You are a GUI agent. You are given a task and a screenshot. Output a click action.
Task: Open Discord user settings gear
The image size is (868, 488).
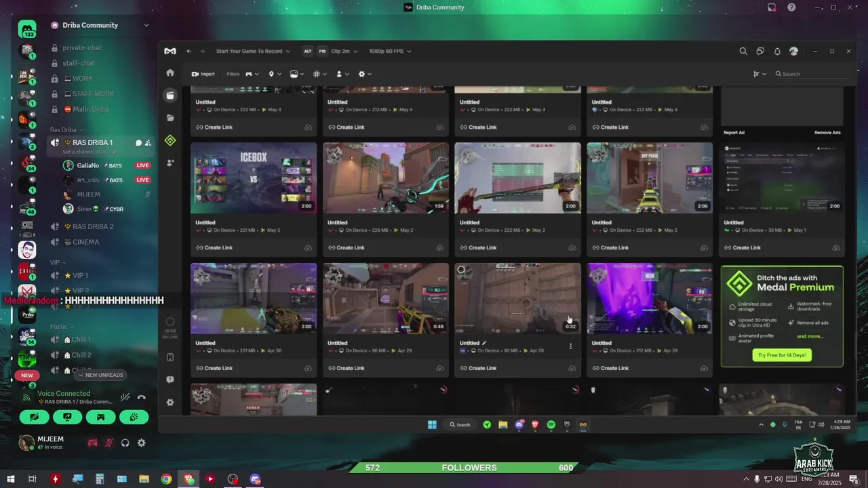(x=141, y=443)
